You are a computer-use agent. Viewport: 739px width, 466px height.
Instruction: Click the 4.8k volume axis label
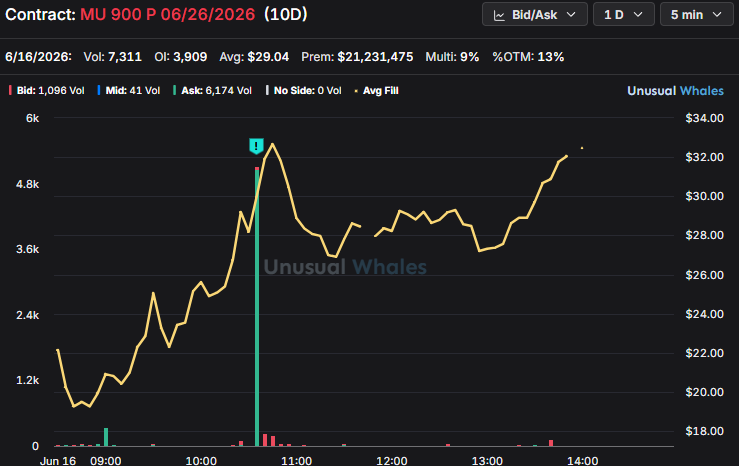[x=27, y=184]
